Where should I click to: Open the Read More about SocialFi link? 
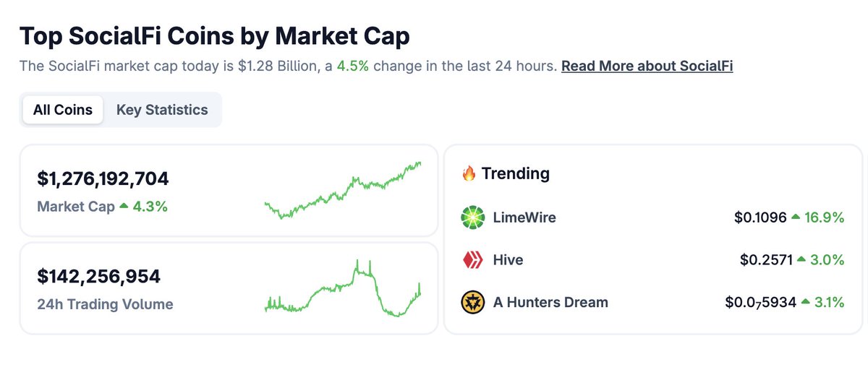pos(647,66)
